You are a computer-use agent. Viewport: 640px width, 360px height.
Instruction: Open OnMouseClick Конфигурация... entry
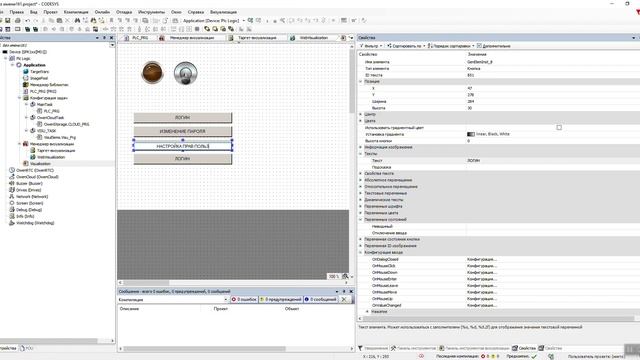pos(482,266)
